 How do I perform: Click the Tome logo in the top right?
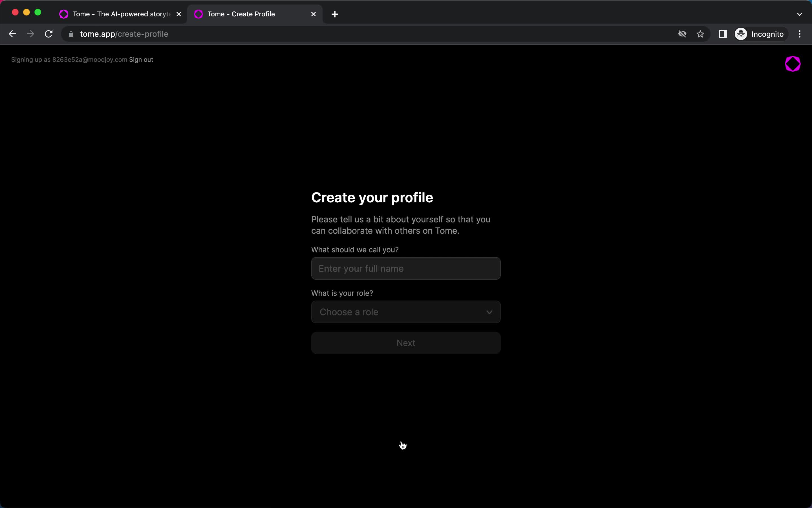pyautogui.click(x=793, y=64)
